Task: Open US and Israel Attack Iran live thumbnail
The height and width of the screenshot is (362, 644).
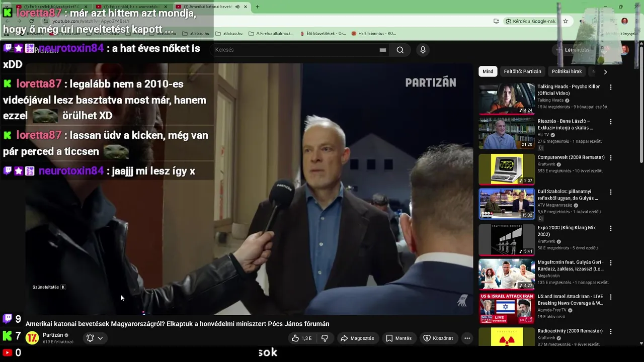Action: pos(507,309)
